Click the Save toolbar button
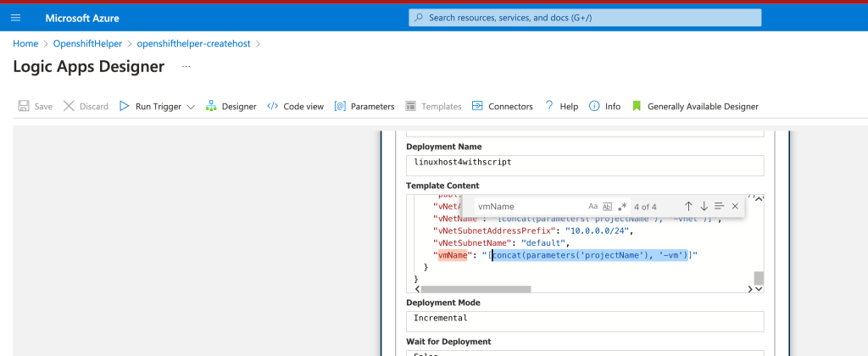Image resolution: width=868 pixels, height=356 pixels. click(x=36, y=106)
